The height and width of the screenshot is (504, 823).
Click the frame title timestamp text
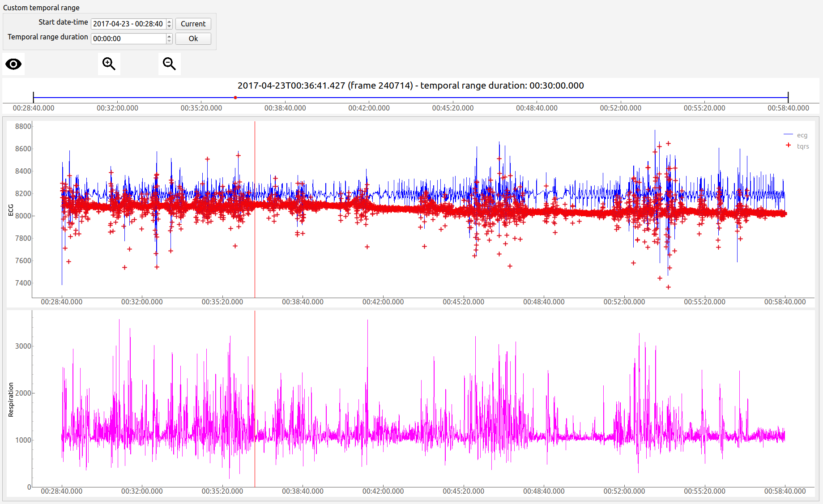(410, 85)
